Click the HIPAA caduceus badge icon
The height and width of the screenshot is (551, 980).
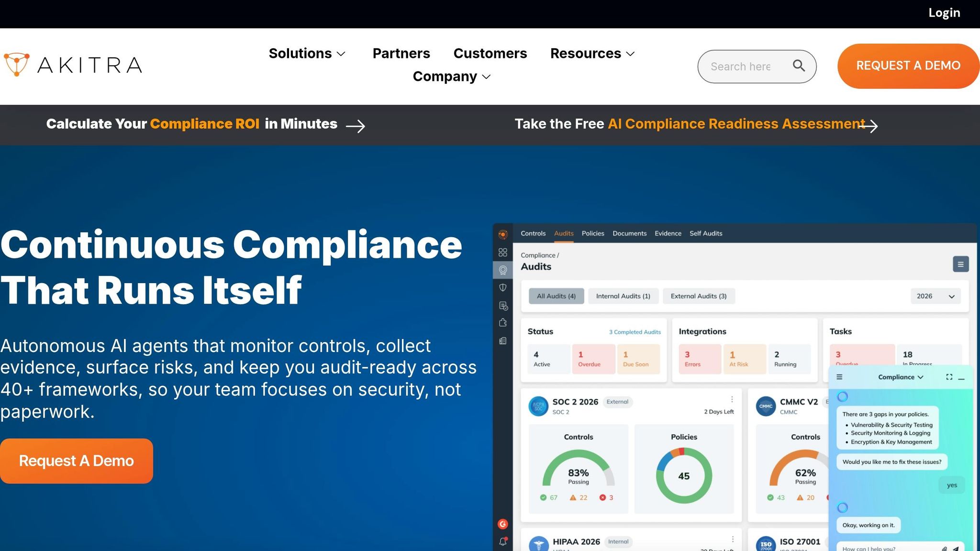pyautogui.click(x=538, y=544)
